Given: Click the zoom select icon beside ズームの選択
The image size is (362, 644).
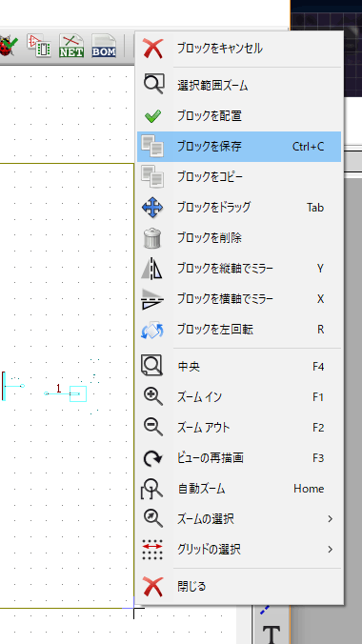Looking at the screenshot, I should [152, 519].
